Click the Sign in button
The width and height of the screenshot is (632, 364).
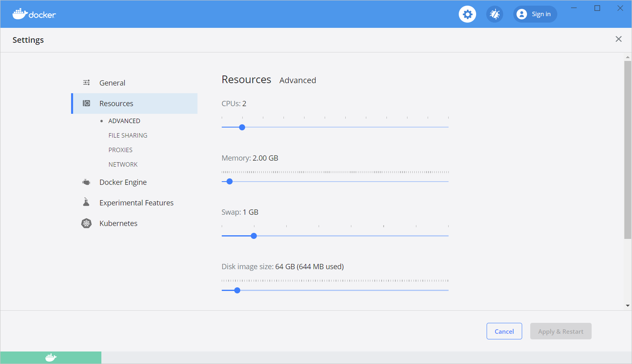pyautogui.click(x=535, y=14)
